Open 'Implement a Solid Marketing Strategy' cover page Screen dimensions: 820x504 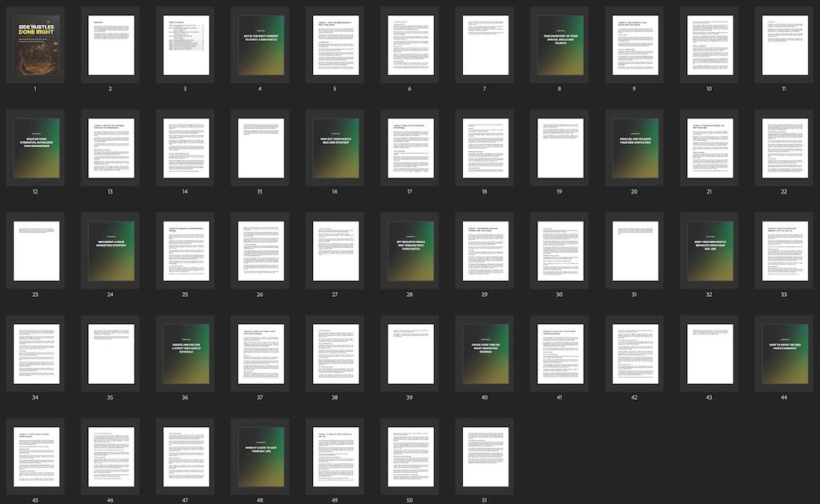[111, 251]
